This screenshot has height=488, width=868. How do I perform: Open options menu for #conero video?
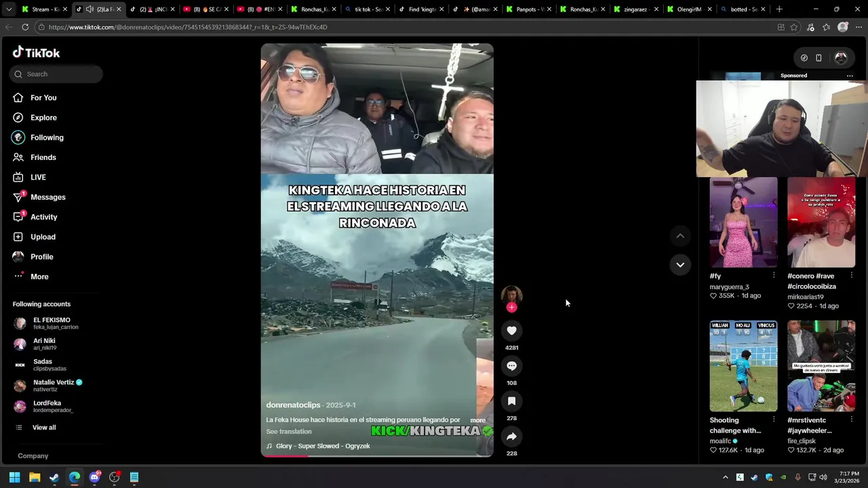pos(852,275)
